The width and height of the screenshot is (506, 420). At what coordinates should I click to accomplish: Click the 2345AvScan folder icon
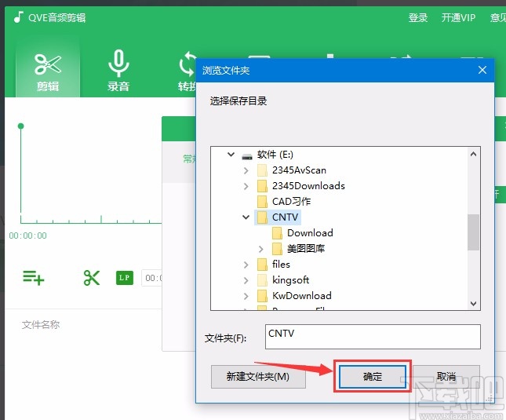262,170
